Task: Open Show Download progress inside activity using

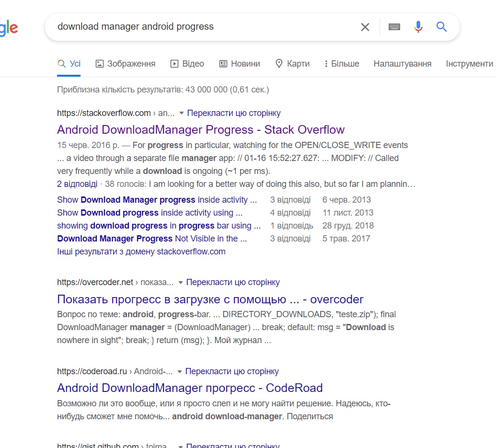Action: point(150,213)
